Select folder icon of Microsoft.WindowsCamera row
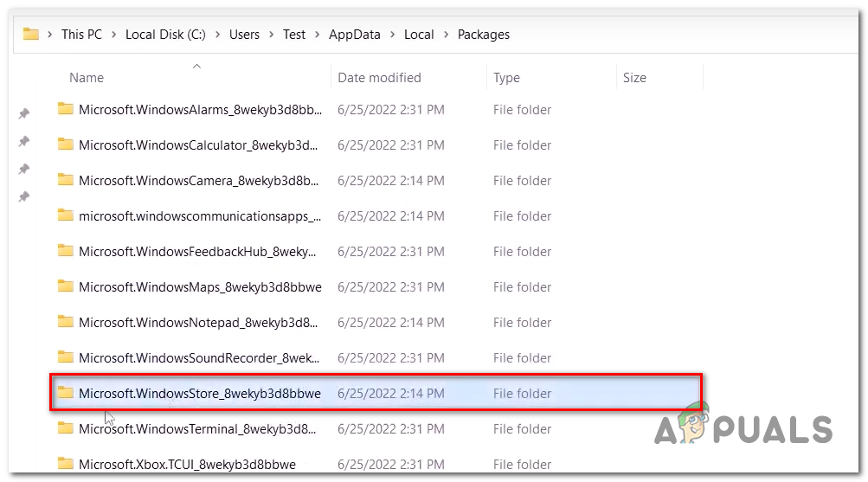Image resolution: width=868 pixels, height=482 pixels. pyautogui.click(x=65, y=180)
